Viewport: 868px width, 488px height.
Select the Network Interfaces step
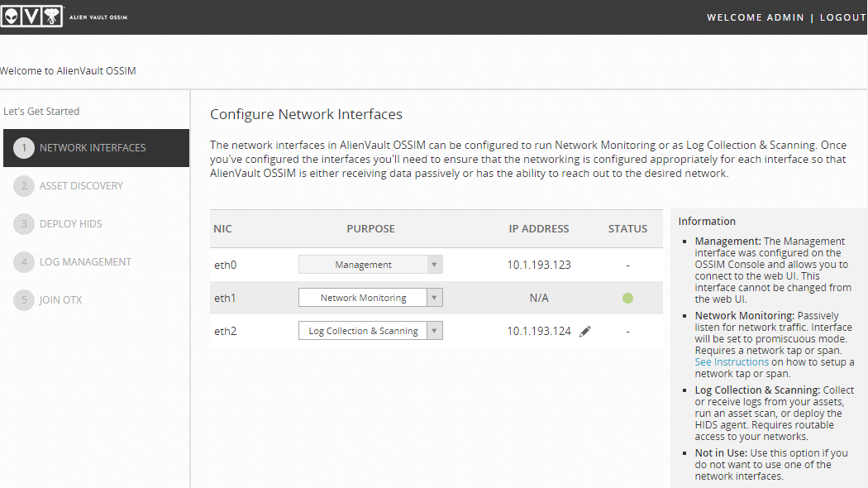coord(93,148)
